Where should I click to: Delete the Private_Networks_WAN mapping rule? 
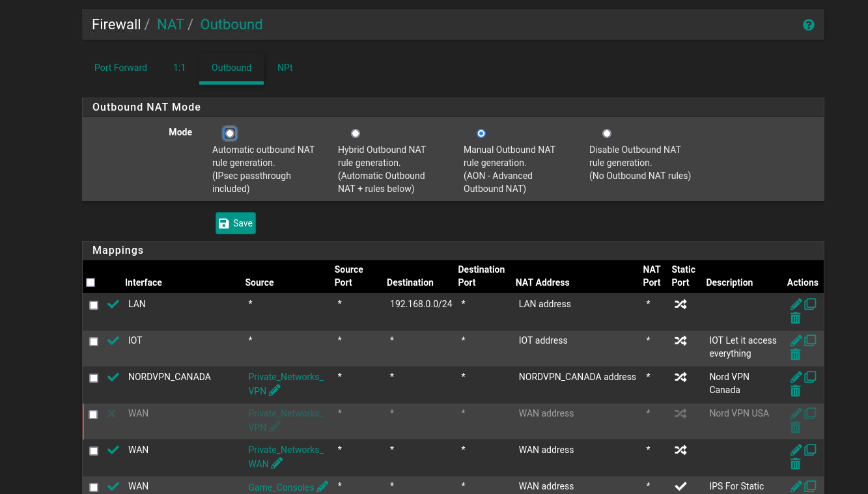795,463
